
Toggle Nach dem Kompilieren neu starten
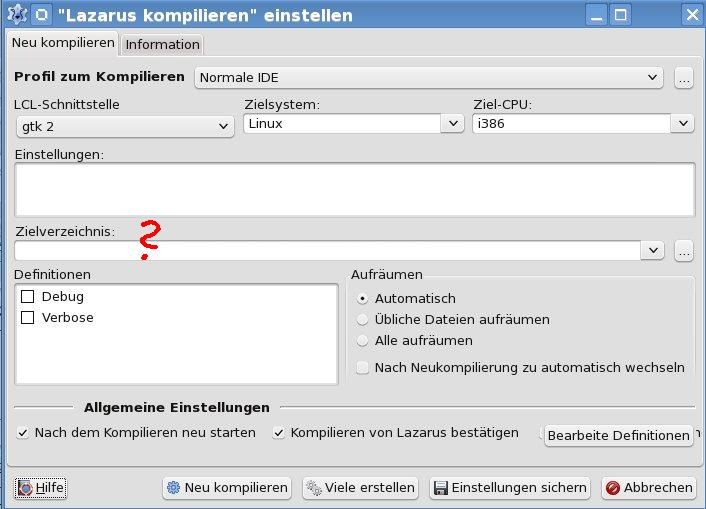23,433
